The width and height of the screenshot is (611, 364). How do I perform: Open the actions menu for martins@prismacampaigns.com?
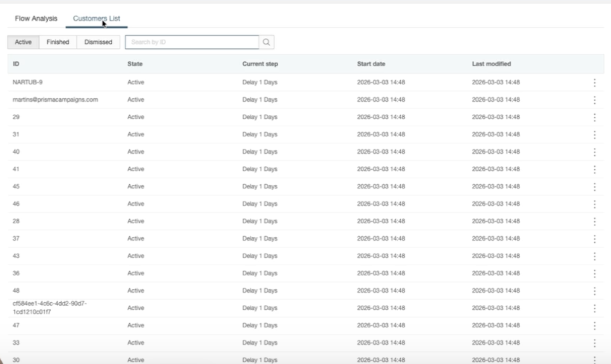(595, 100)
